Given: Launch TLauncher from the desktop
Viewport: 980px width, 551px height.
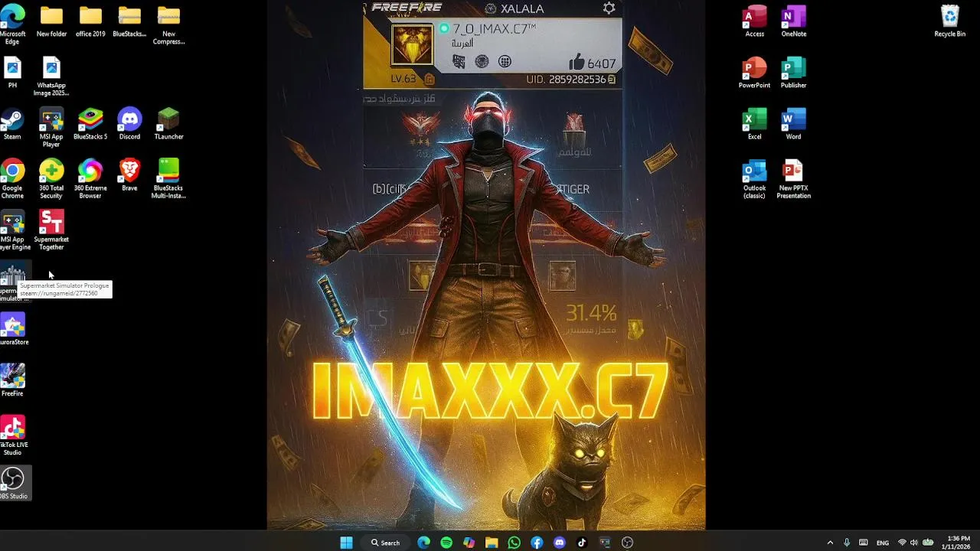Looking at the screenshot, I should (x=168, y=125).
